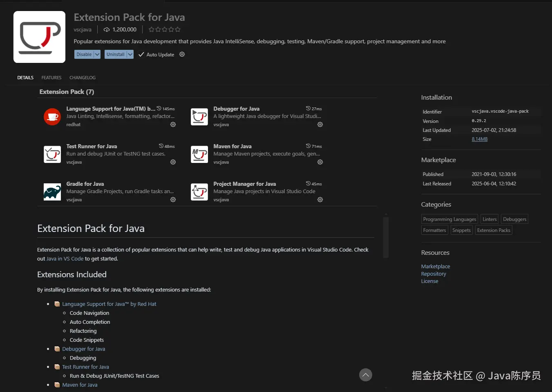The width and height of the screenshot is (552, 392).
Task: Open gear menu for Gradle for Java
Action: (x=173, y=200)
